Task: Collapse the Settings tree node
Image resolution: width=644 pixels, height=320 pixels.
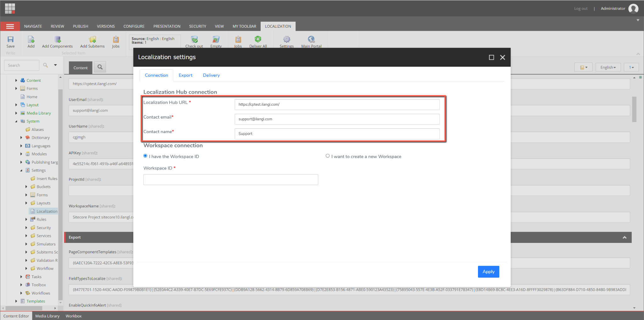Action: (21, 171)
